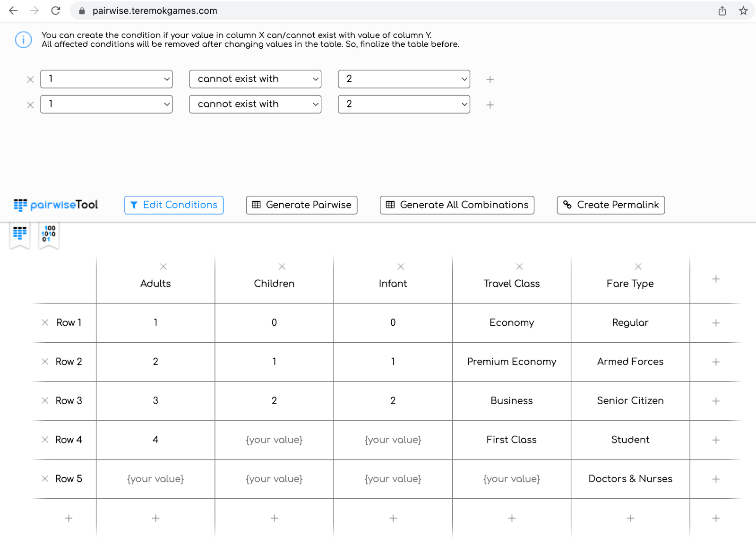Click the blue info icon beside the conditions hint

point(23,40)
